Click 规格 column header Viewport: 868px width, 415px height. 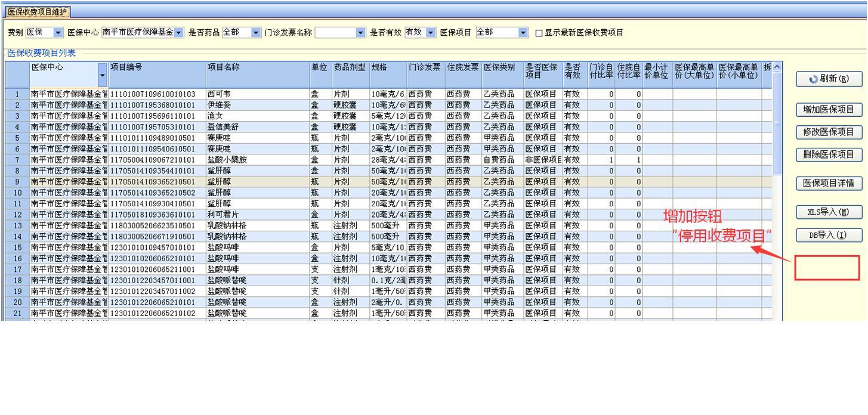point(388,75)
